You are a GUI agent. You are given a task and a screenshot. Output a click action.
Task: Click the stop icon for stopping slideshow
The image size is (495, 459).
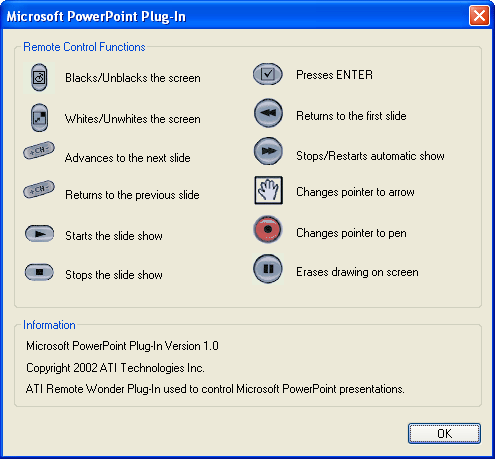coord(39,272)
